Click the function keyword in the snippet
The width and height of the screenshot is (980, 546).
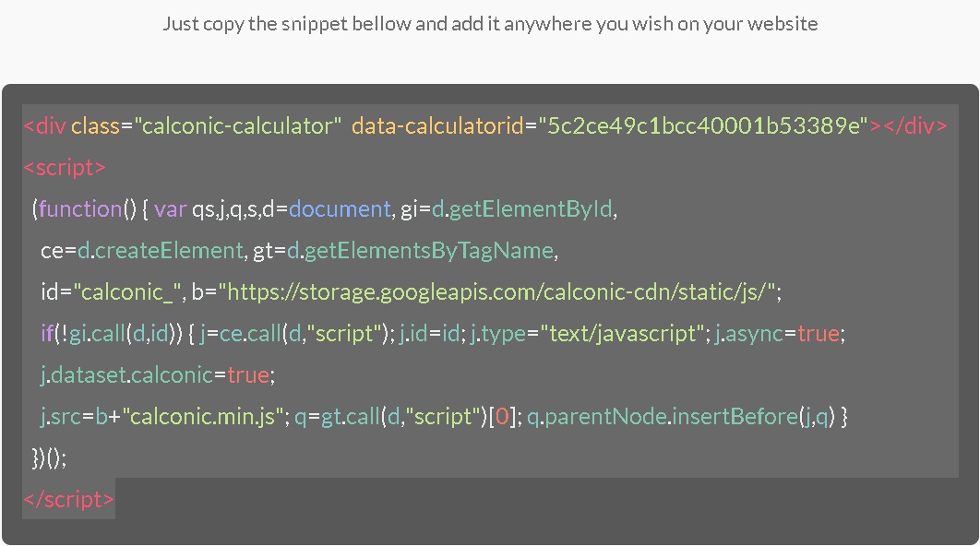tap(80, 209)
